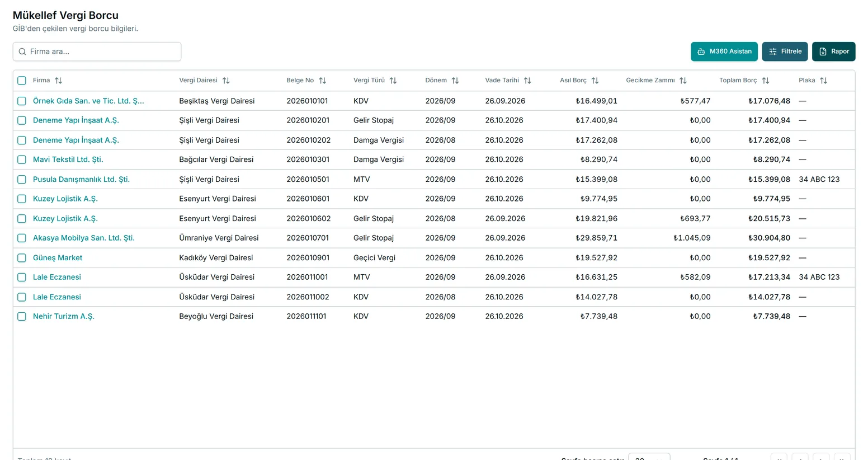The width and height of the screenshot is (868, 460).
Task: Open the Nehir Turizm A.Ş. link
Action: [x=64, y=316]
